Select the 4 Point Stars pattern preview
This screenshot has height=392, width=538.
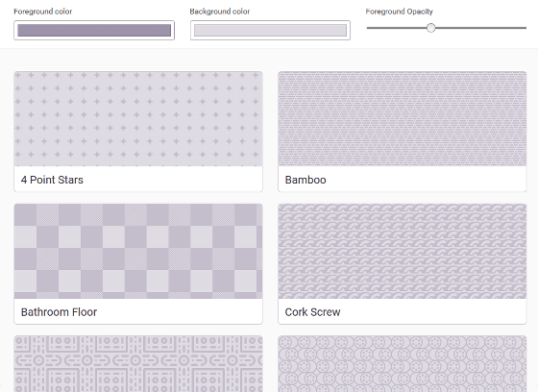click(x=138, y=119)
